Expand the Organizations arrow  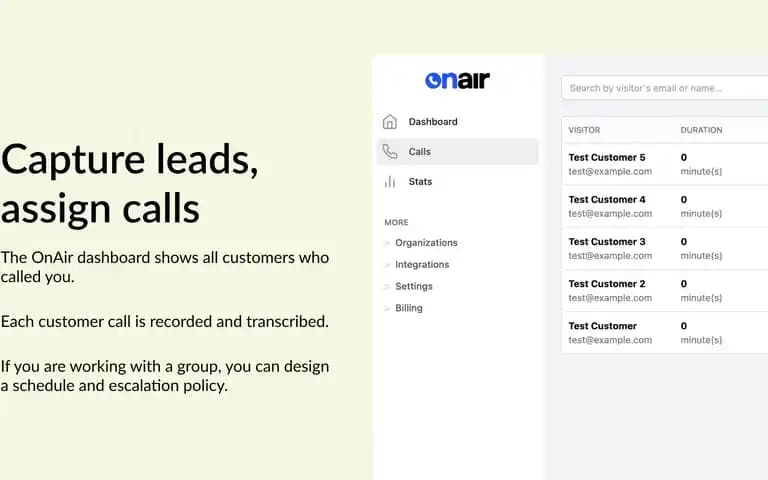point(386,243)
